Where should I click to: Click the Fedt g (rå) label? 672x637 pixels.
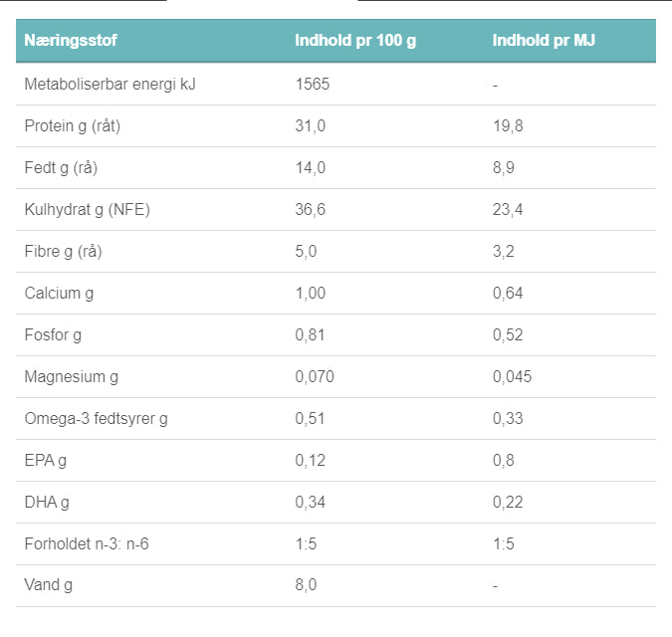click(61, 167)
